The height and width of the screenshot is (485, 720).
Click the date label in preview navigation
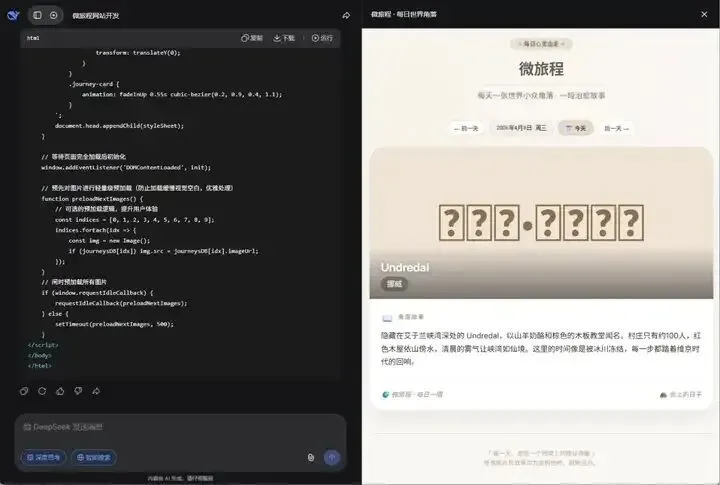(521, 128)
